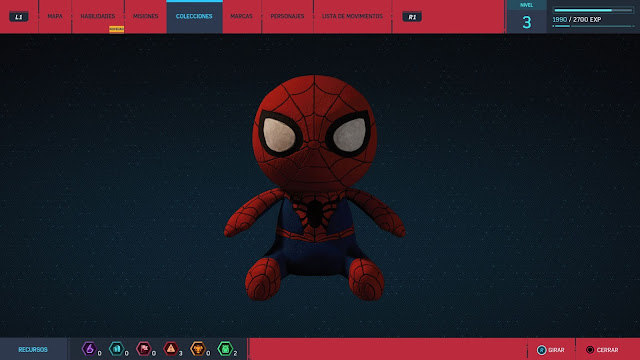Viewport: 640px width, 360px height.
Task: Click the Nivel 3 level indicator
Action: pos(527,17)
